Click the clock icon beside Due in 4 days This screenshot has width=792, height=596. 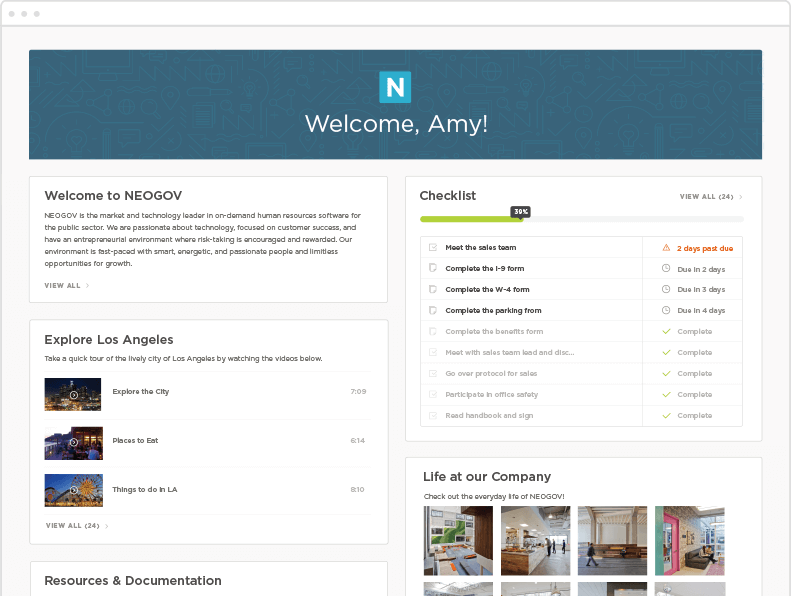(x=666, y=311)
